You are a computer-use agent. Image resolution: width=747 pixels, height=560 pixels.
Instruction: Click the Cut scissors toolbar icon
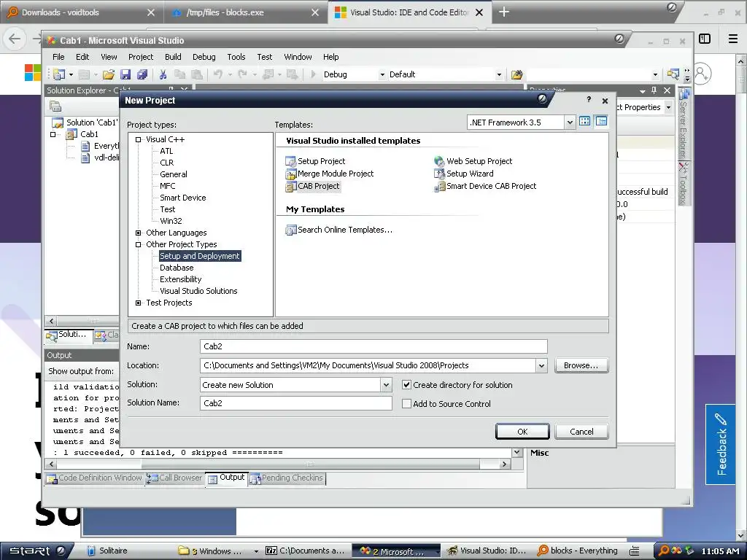coord(163,74)
